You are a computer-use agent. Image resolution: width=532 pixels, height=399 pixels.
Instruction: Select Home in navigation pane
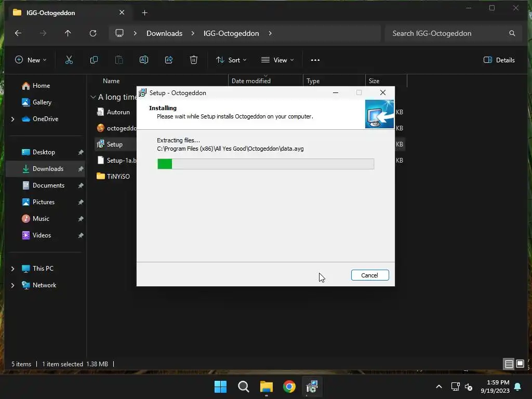tap(41, 86)
